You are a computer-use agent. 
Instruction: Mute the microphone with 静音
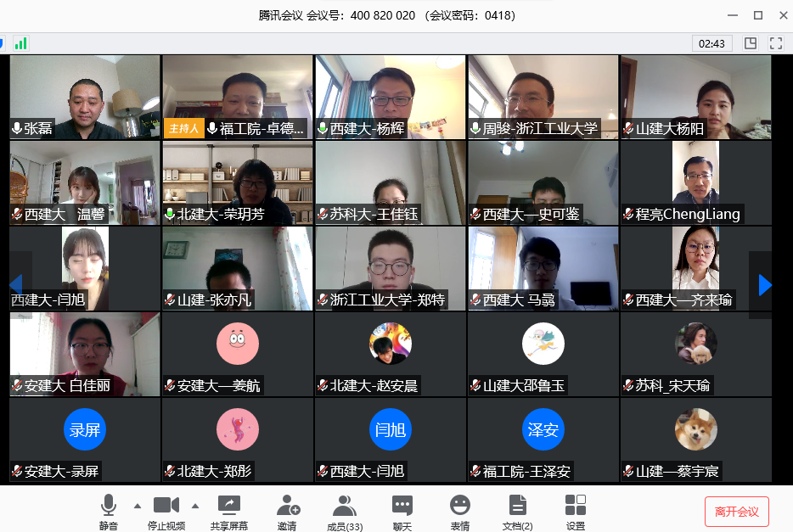tap(109, 512)
